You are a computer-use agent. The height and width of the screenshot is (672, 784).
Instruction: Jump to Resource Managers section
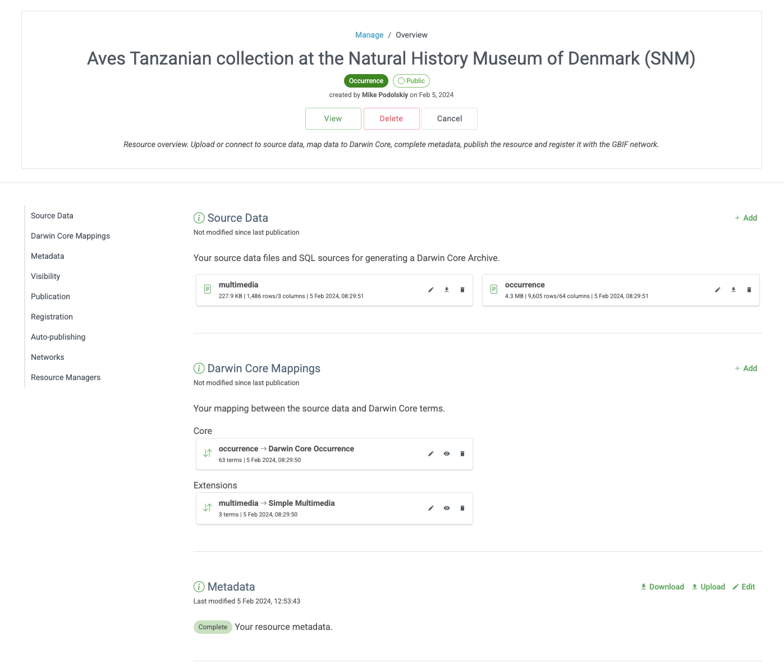(66, 377)
